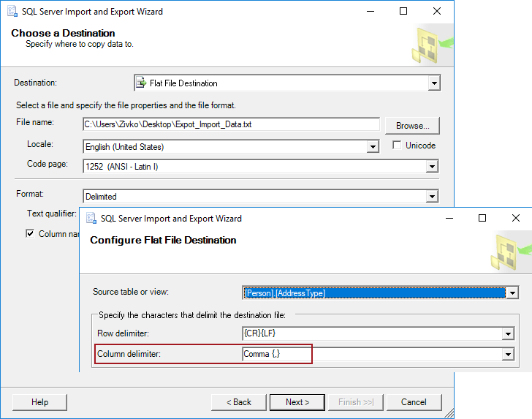Click the disabled Finish >>| button

pos(356,402)
